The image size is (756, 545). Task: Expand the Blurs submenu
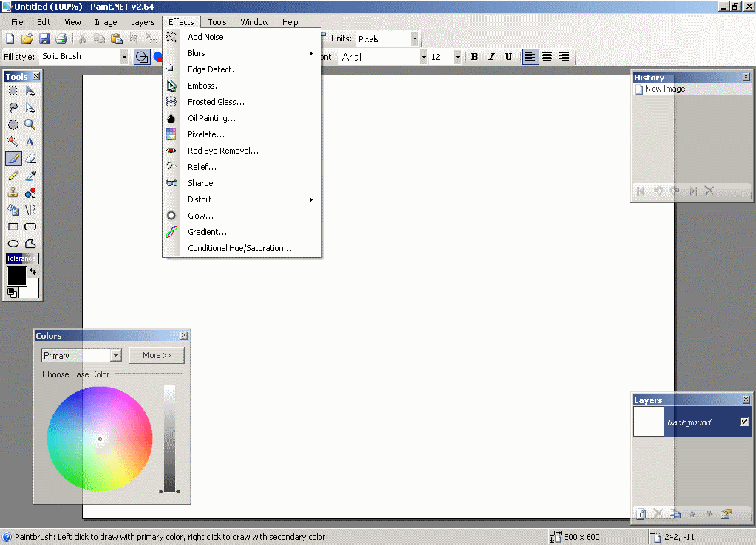click(242, 53)
